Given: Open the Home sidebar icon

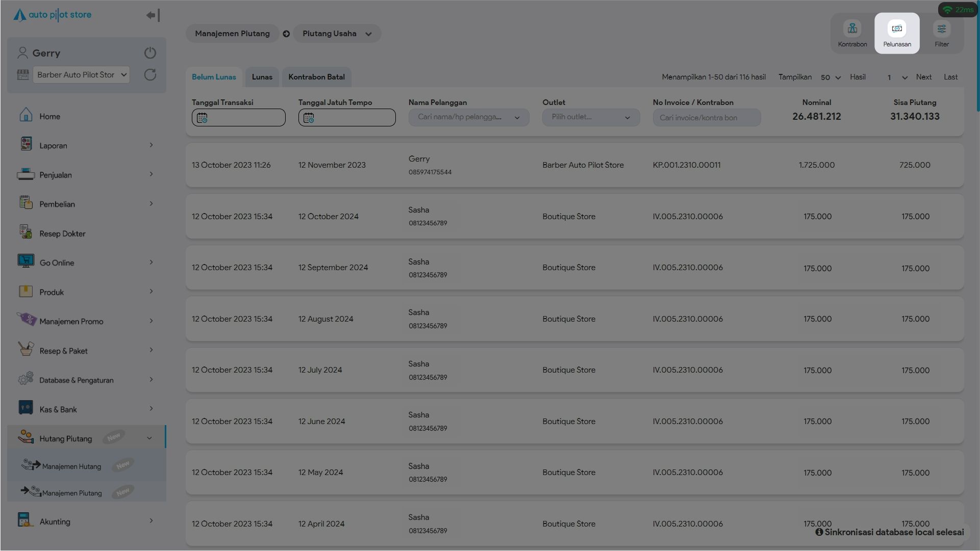Looking at the screenshot, I should pyautogui.click(x=26, y=116).
